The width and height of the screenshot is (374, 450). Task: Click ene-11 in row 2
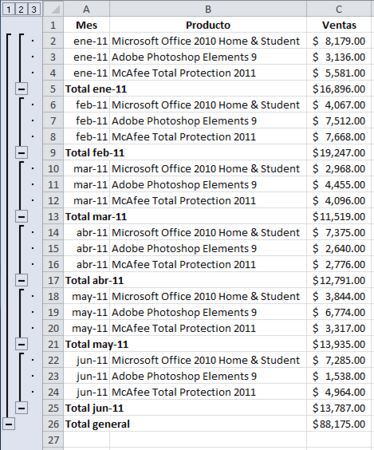[x=86, y=41]
